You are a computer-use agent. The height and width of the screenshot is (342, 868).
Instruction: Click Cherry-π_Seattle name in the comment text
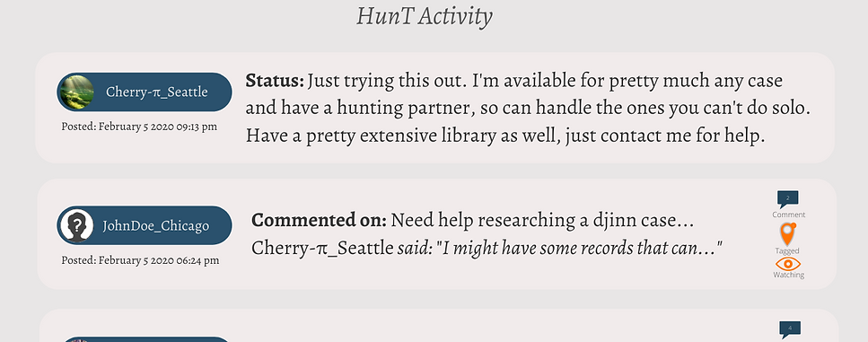point(322,248)
